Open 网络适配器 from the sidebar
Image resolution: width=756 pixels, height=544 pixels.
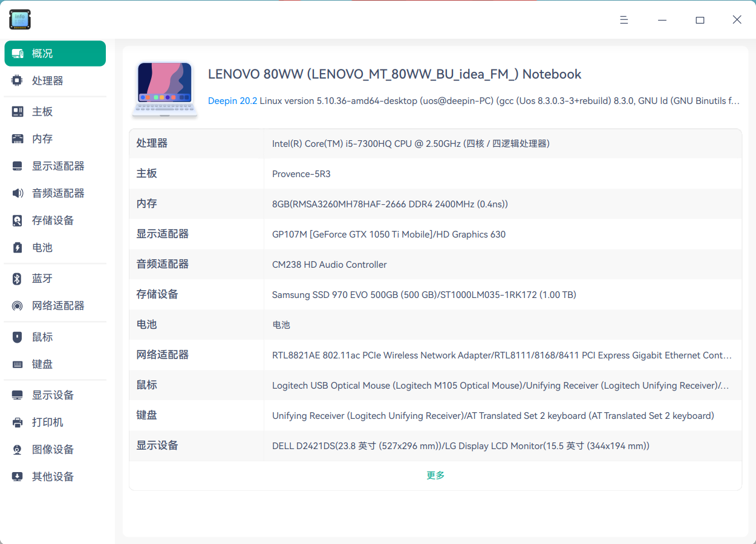click(x=55, y=306)
